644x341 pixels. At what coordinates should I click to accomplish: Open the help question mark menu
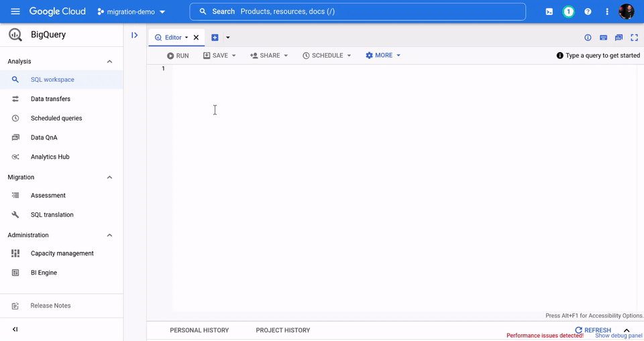point(588,11)
